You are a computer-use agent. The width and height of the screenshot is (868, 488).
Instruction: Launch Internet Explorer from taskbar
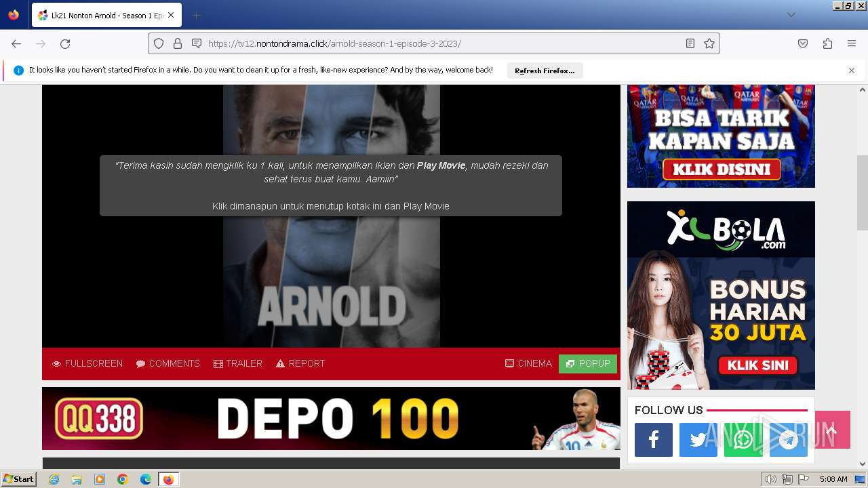pyautogui.click(x=54, y=479)
